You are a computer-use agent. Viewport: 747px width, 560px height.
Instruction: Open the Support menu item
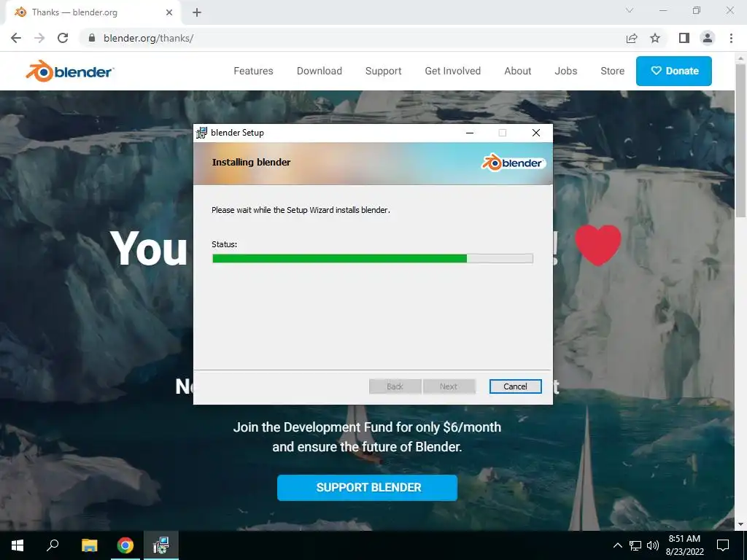(384, 71)
